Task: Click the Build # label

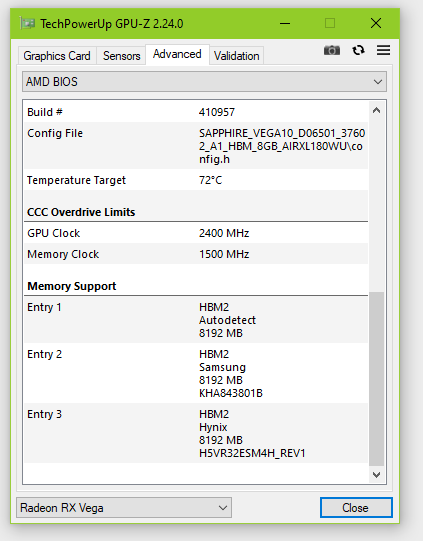Action: [45, 112]
